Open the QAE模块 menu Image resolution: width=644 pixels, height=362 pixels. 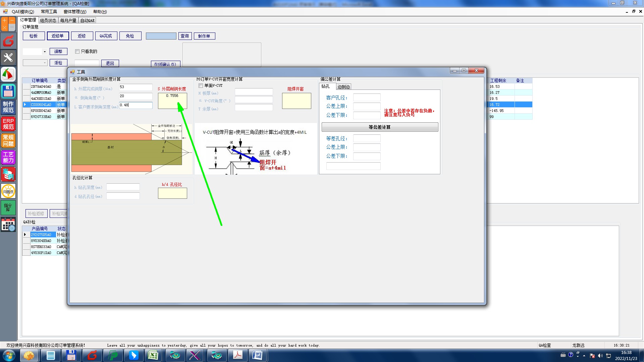pyautogui.click(x=23, y=12)
